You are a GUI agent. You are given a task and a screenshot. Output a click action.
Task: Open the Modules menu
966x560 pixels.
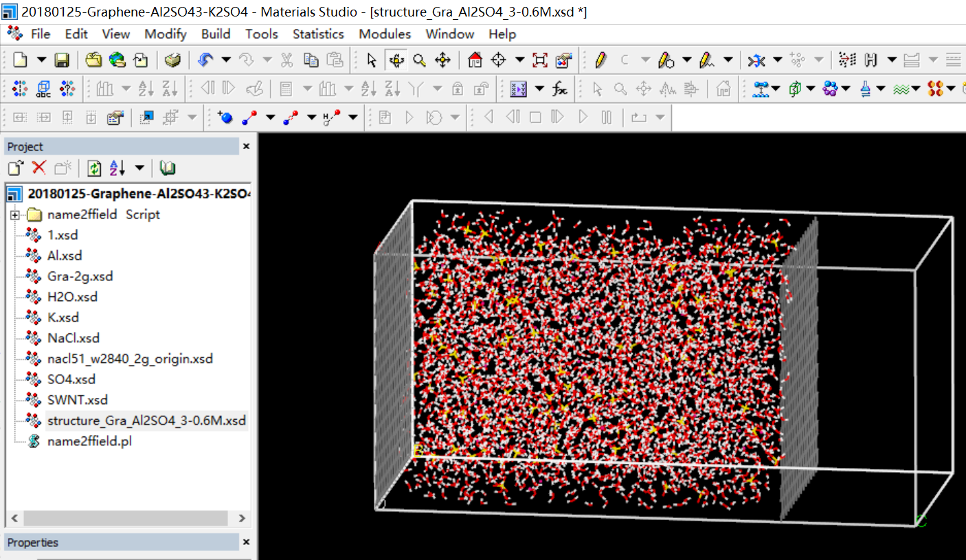(385, 34)
